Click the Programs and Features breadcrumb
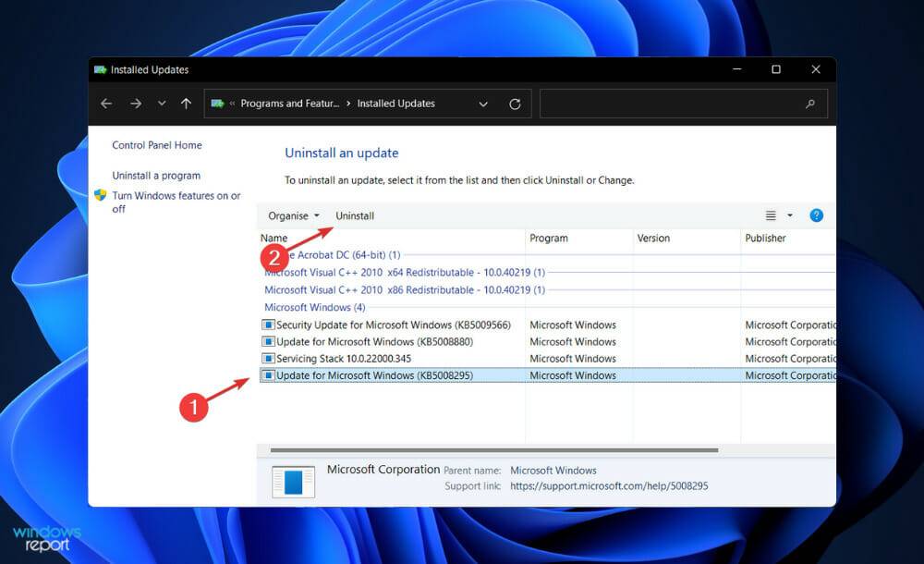The width and height of the screenshot is (924, 564). [x=288, y=103]
